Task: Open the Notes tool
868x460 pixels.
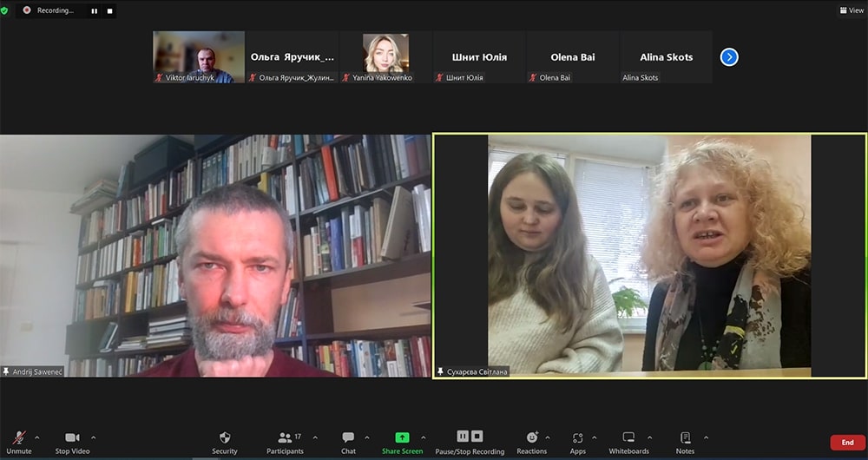Action: click(685, 442)
